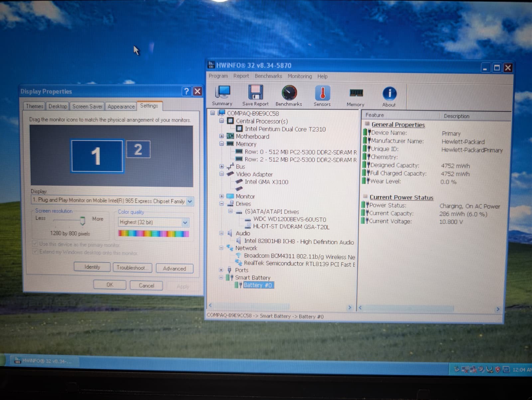Image resolution: width=532 pixels, height=400 pixels.
Task: Click Cancel in Display Properties
Action: pos(146,286)
